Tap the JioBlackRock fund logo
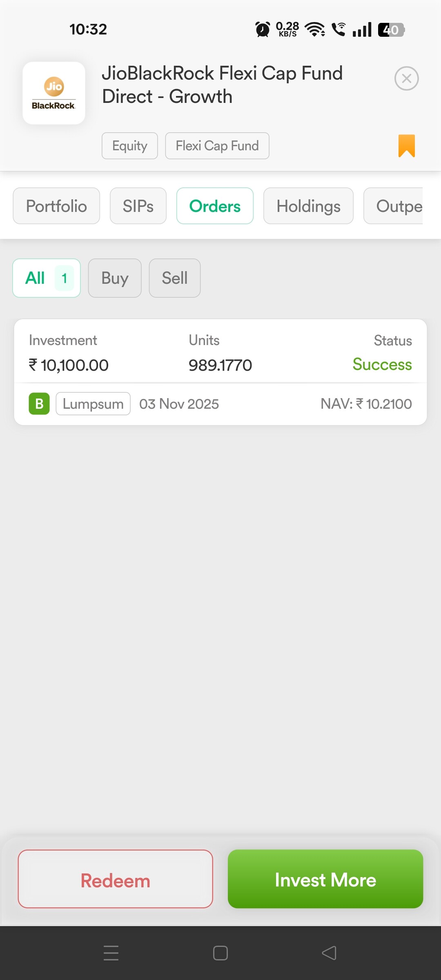Screen dimensions: 441x980 click(x=54, y=93)
